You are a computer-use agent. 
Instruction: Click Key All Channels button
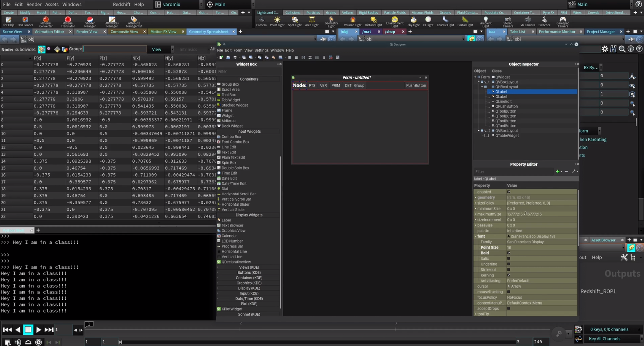pyautogui.click(x=604, y=339)
